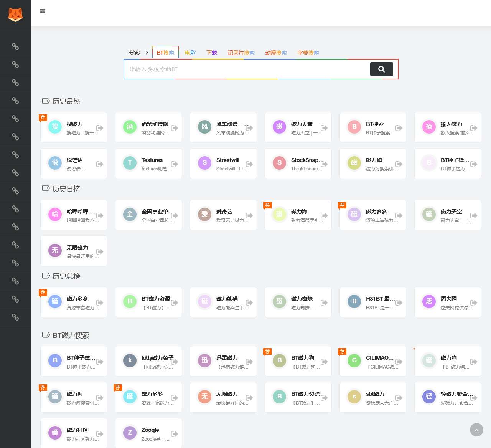Viewport: 491px width, 448px height.
Task: Click the go arrow on Streetwill card
Action: click(x=249, y=164)
